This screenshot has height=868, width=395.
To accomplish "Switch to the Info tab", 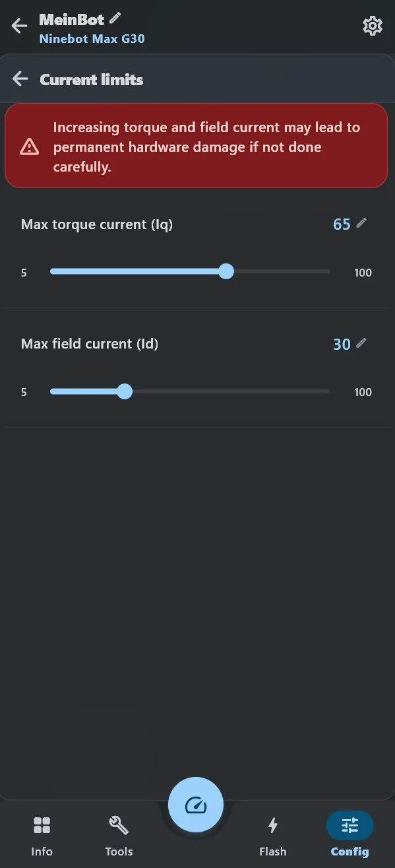I will 42,835.
